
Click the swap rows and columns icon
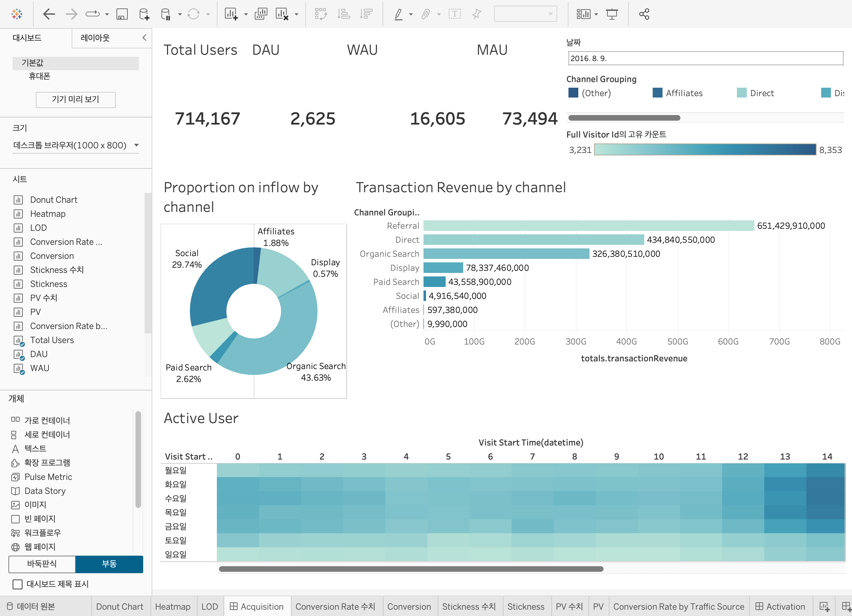(x=320, y=14)
